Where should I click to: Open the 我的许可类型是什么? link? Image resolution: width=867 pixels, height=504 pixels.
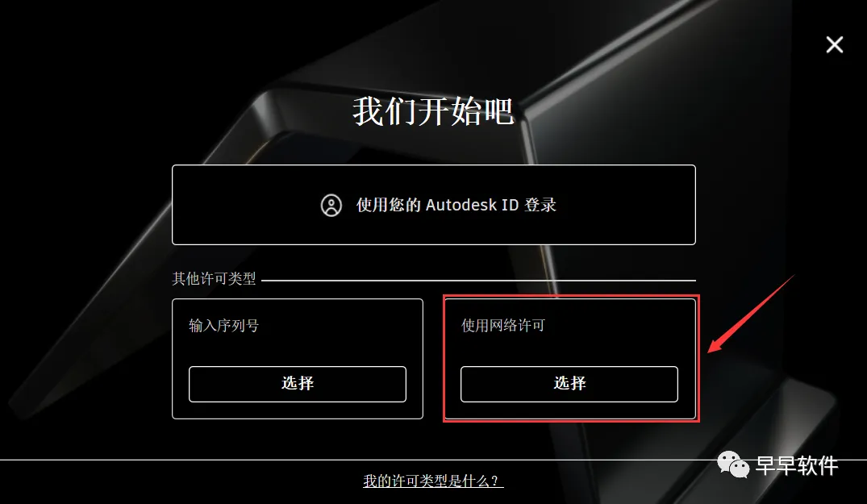coord(433,481)
